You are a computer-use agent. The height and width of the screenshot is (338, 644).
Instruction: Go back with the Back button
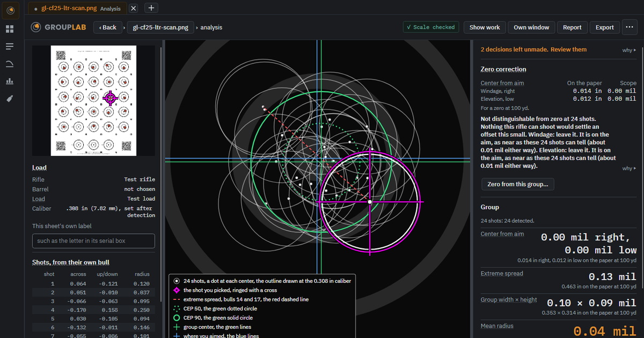click(x=107, y=27)
